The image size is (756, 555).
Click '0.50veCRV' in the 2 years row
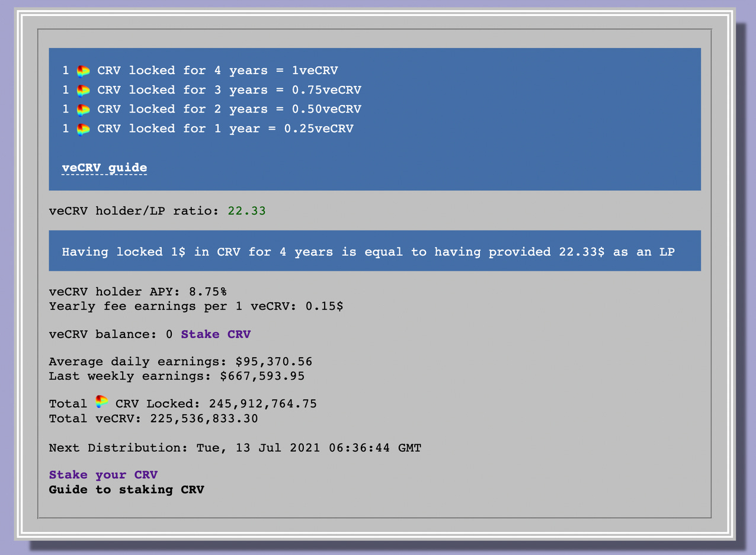326,109
